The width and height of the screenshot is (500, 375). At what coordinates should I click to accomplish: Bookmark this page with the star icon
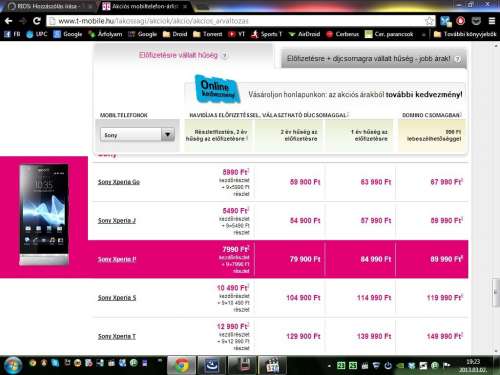429,21
